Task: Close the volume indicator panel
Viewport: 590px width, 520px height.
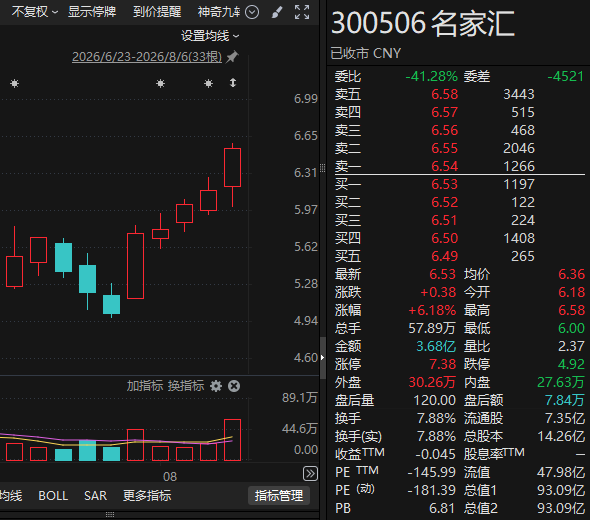Action: point(234,386)
